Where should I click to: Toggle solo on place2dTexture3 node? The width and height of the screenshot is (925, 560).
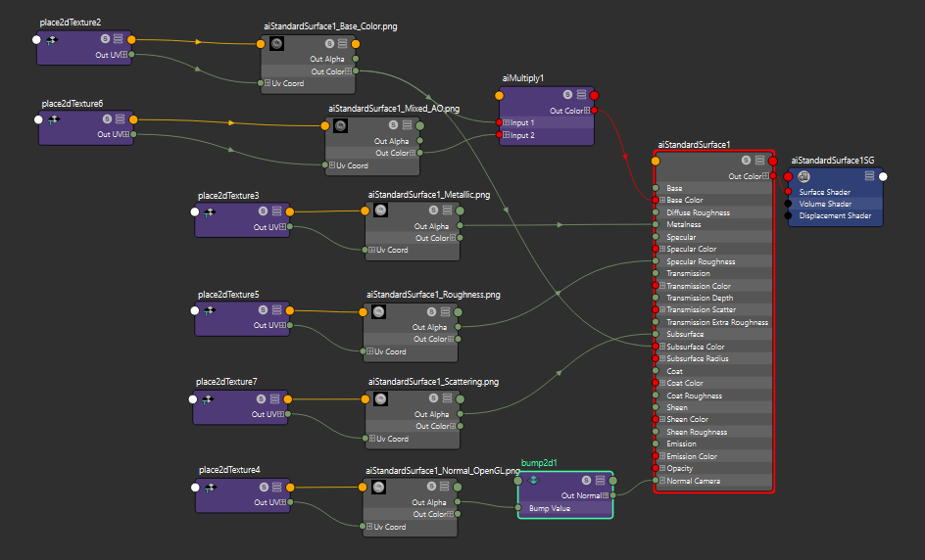coord(264,211)
